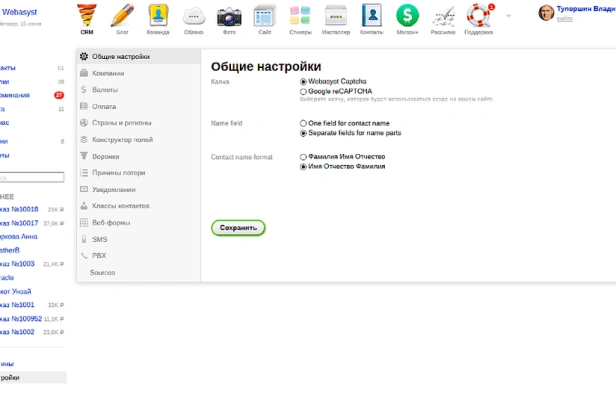
Task: Select the Webasyst Captcha option
Action: tap(303, 81)
